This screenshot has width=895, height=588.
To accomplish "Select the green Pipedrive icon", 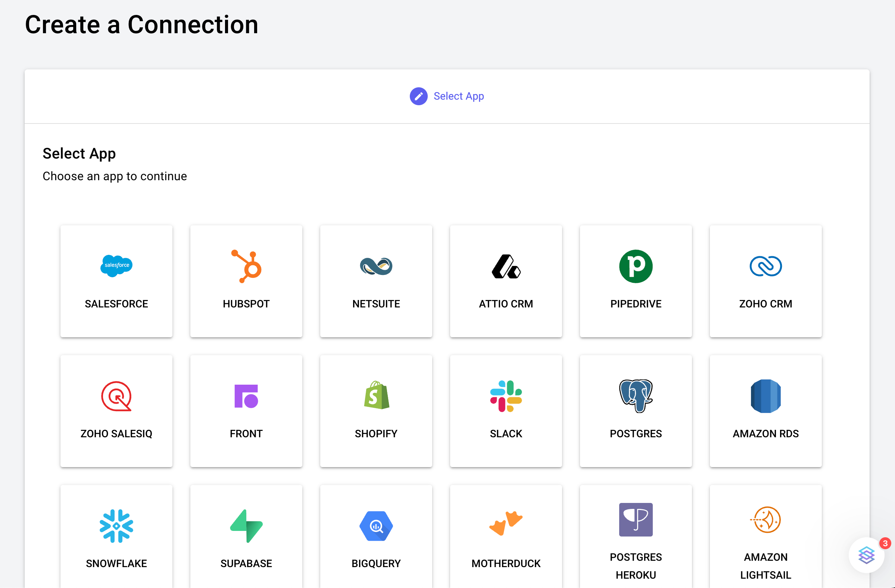I will 636,266.
